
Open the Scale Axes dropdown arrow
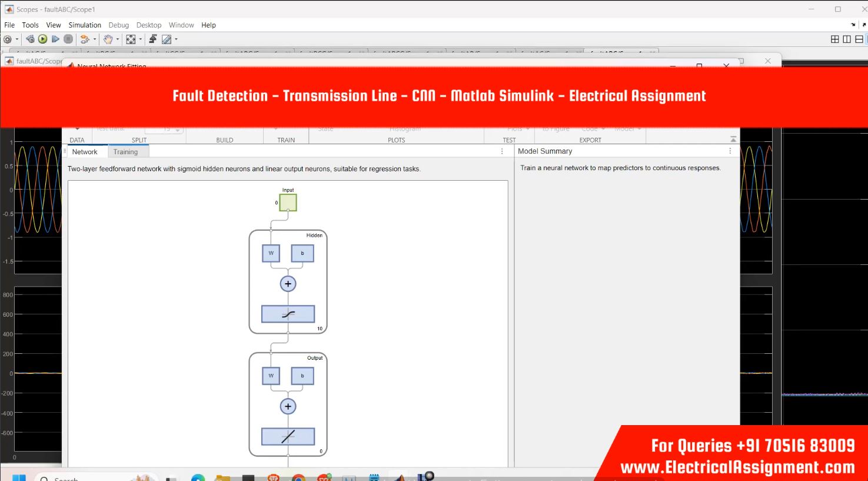coord(140,39)
